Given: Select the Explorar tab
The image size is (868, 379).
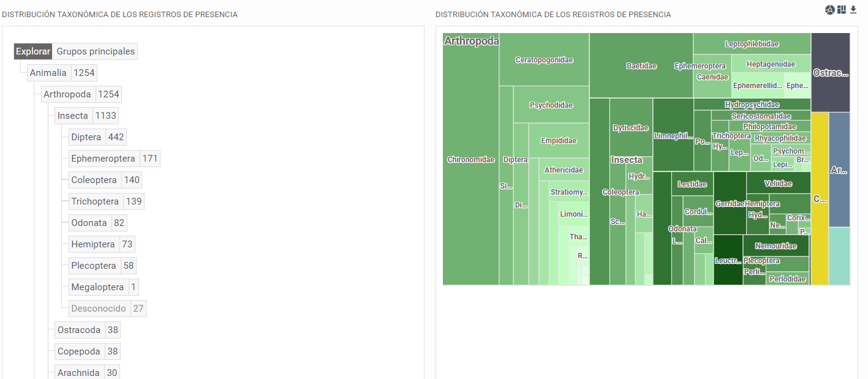Looking at the screenshot, I should pyautogui.click(x=33, y=51).
